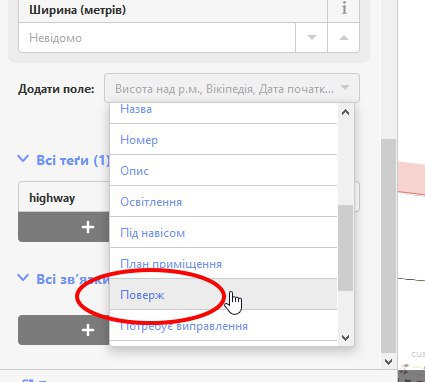Image resolution: width=425 pixels, height=382 pixels.
Task: Select Номер from the field list
Action: [223, 139]
